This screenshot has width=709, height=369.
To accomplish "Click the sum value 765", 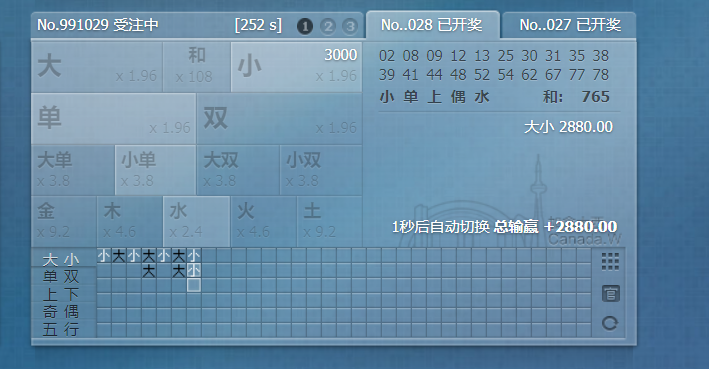I will coord(596,96).
